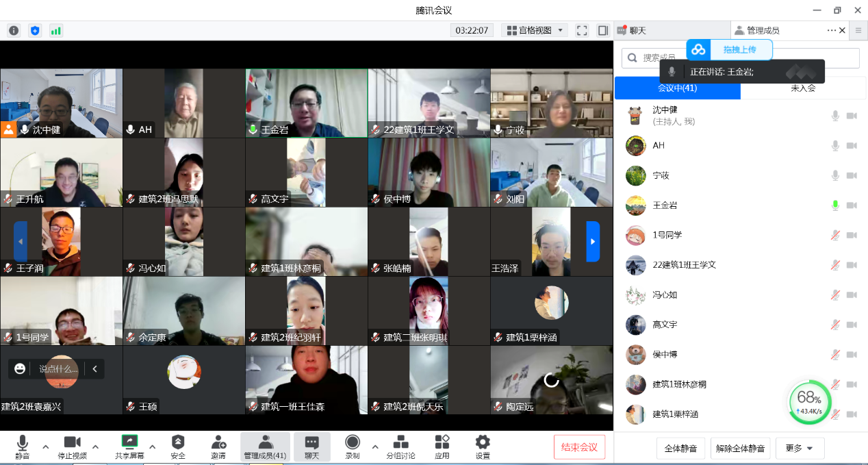Switch to the 聊天 tab in side panel

[x=637, y=30]
